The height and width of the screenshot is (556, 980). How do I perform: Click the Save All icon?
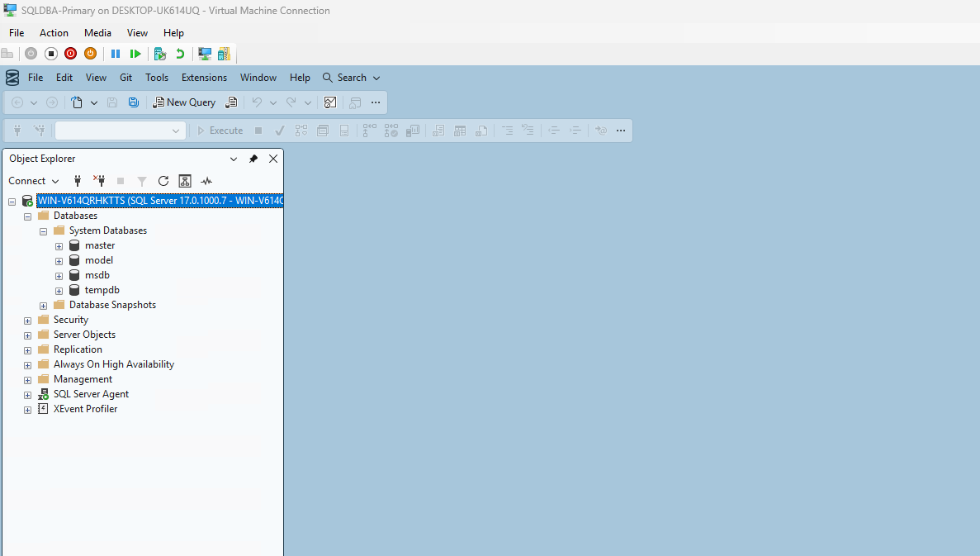pos(134,102)
